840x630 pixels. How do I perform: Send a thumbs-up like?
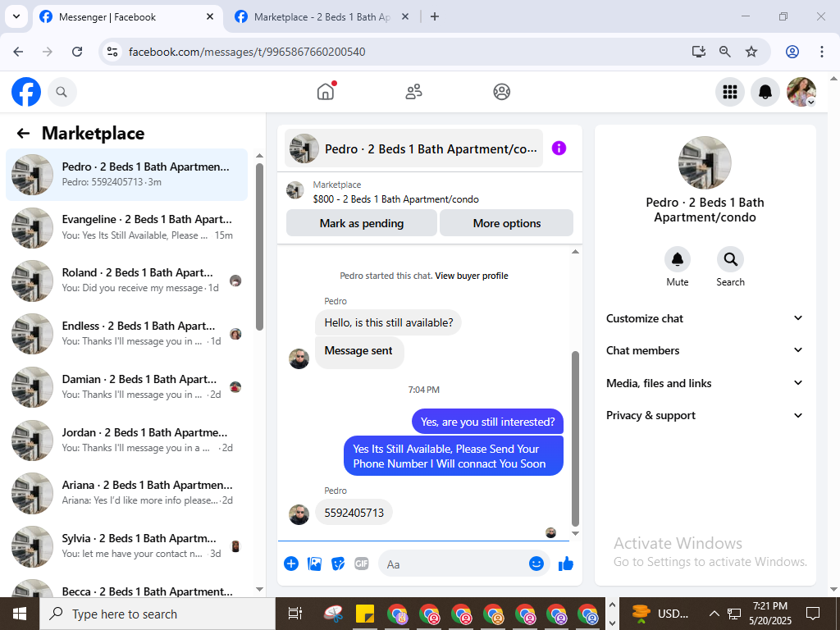(x=566, y=564)
